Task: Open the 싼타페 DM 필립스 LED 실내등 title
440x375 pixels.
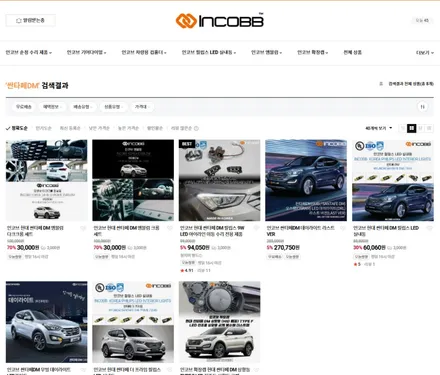Action: pyautogui.click(x=386, y=231)
